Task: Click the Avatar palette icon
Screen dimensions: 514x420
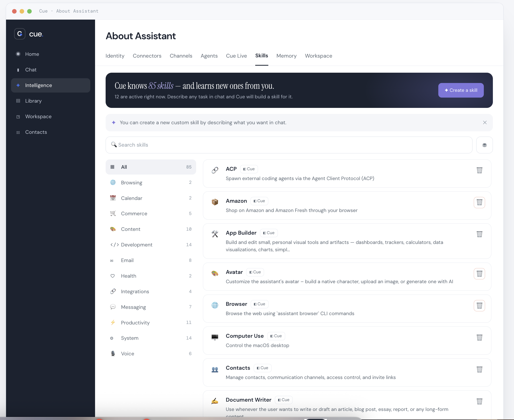Action: 215,273
